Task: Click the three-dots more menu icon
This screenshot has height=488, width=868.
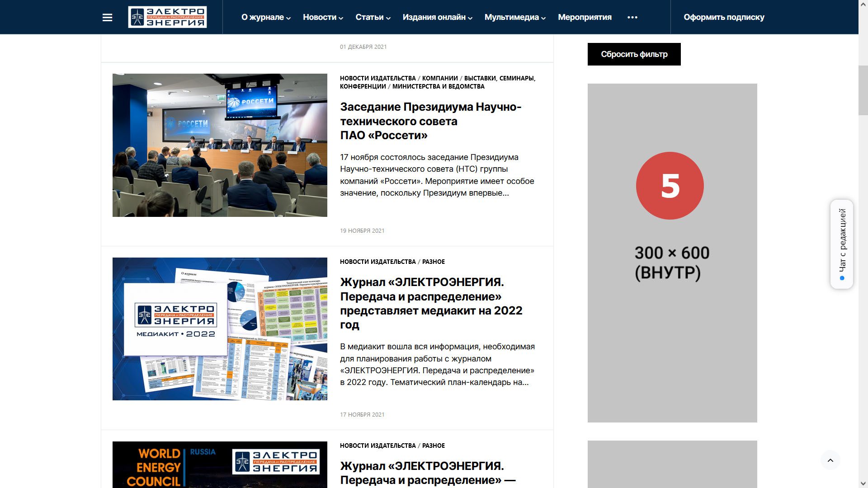Action: pyautogui.click(x=632, y=17)
